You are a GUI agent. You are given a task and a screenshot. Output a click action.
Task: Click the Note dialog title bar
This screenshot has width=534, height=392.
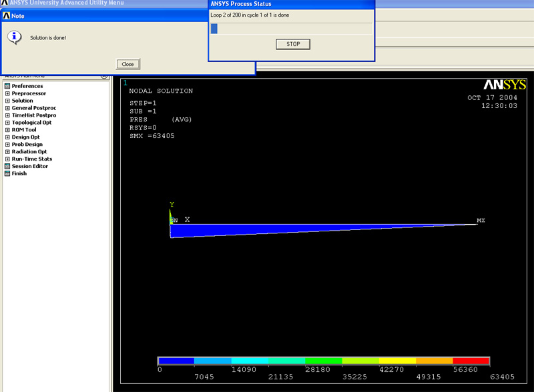click(105, 15)
